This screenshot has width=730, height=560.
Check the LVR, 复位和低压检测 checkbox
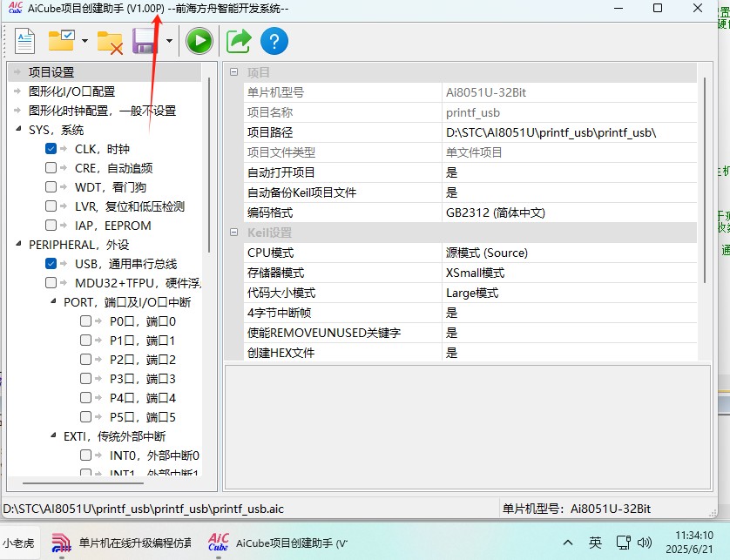point(51,206)
